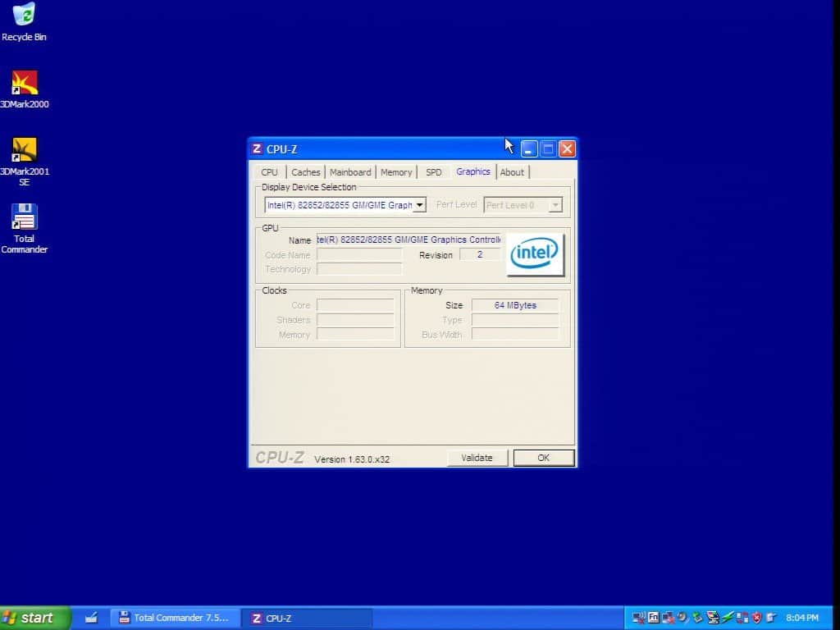Click the Validate button
Screen dimensions: 840x630
click(x=477, y=458)
